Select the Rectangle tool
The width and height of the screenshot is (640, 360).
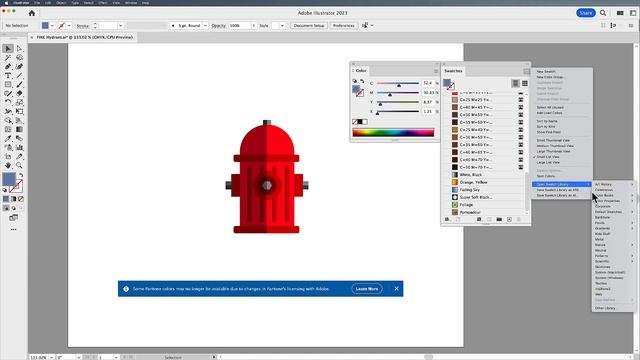(x=8, y=84)
